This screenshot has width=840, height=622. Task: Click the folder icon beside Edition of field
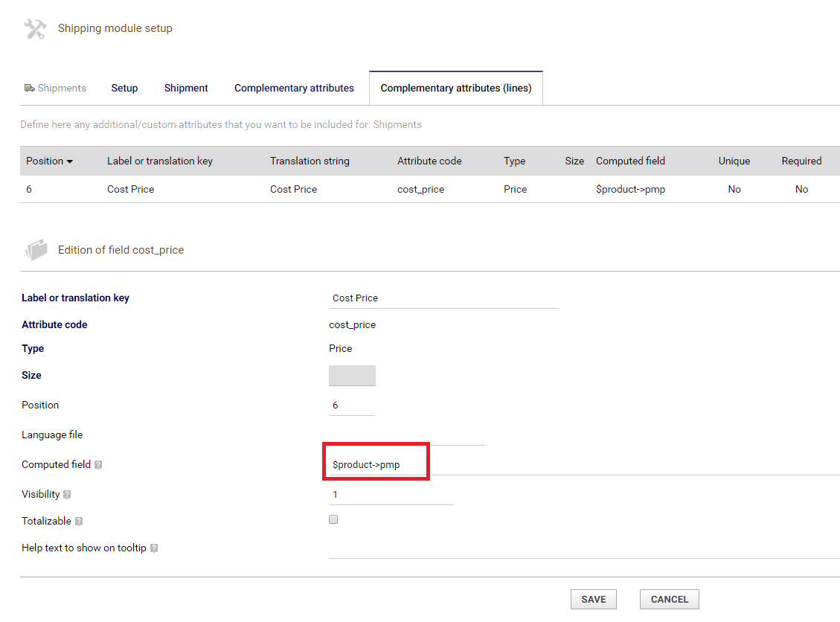36,250
